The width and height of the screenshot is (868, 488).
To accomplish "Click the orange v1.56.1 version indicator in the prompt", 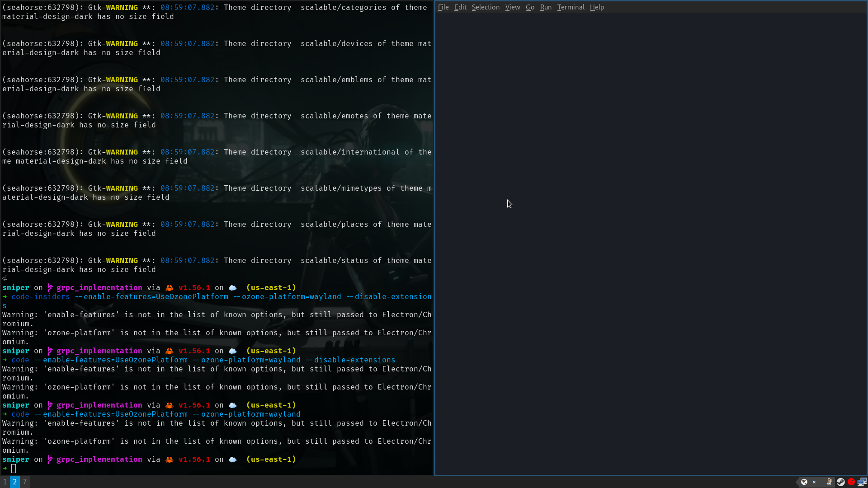I will click(194, 459).
